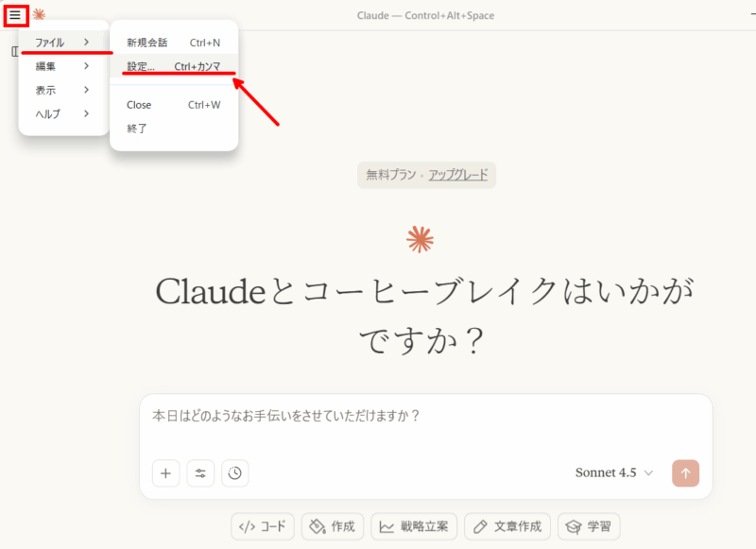Choose the 文章作成 suggestion chip
This screenshot has height=549, width=756.
point(507,526)
